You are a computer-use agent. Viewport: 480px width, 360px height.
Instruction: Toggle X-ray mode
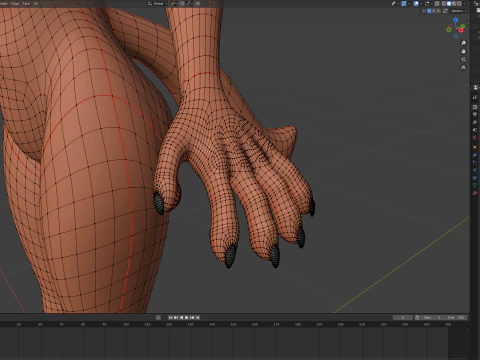click(437, 4)
